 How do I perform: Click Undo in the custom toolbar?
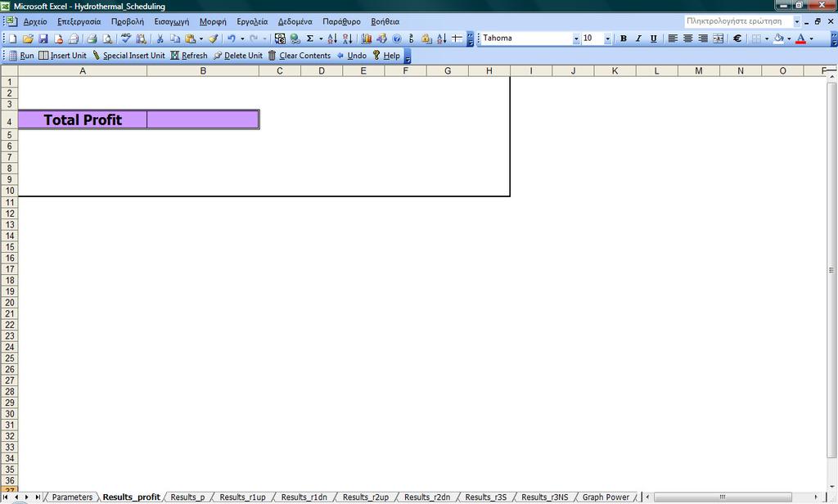pos(351,56)
